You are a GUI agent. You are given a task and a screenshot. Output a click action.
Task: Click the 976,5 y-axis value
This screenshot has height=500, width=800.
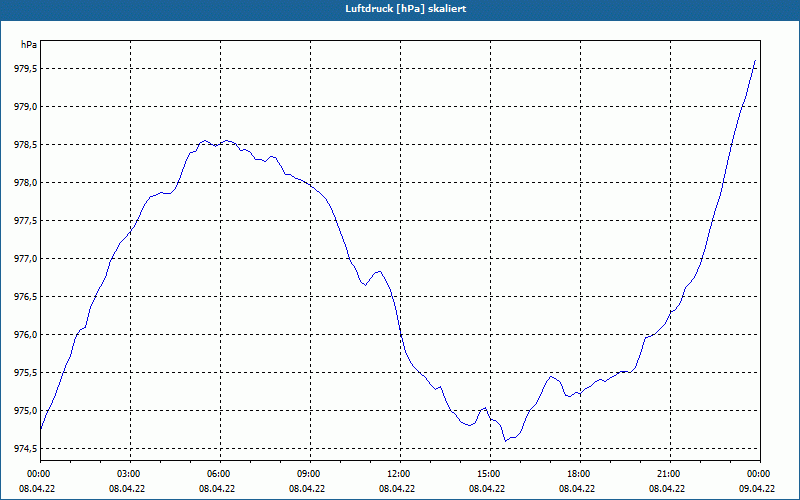pos(26,296)
